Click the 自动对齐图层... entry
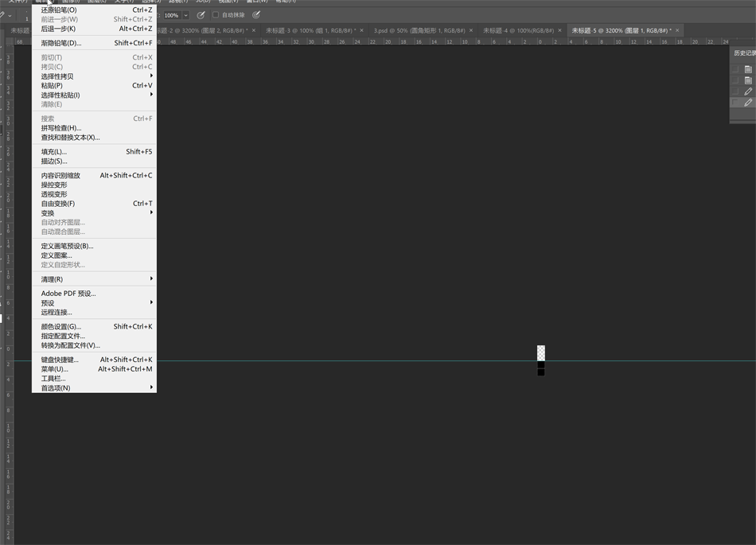756x545 pixels. [x=94, y=222]
